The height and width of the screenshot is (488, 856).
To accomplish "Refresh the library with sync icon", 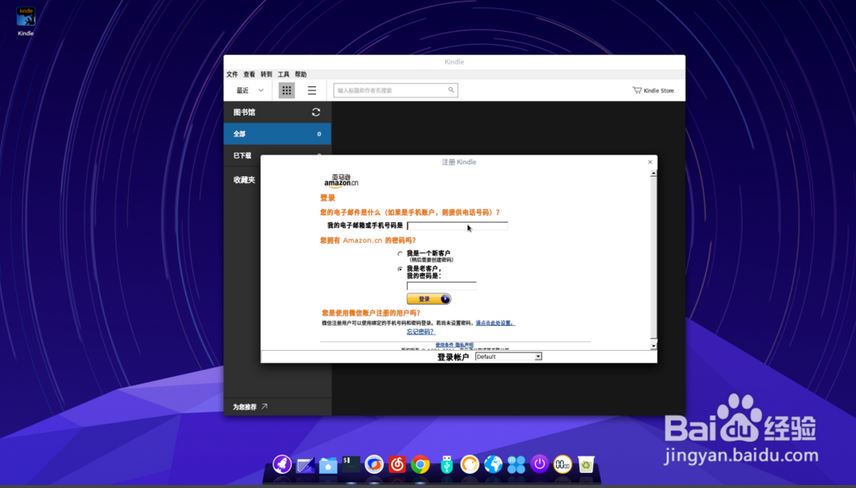I will pyautogui.click(x=316, y=112).
